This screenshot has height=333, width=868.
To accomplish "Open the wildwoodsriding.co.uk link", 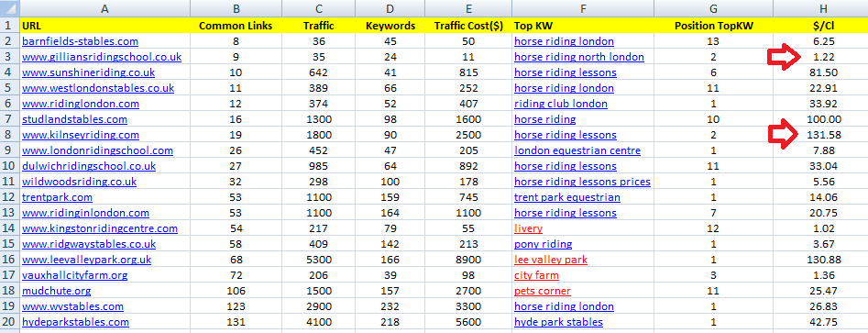I will [79, 182].
